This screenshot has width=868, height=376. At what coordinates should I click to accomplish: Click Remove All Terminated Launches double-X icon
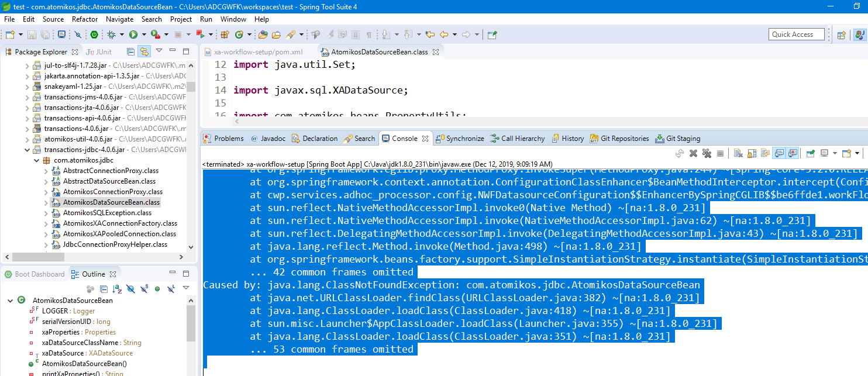tap(707, 153)
